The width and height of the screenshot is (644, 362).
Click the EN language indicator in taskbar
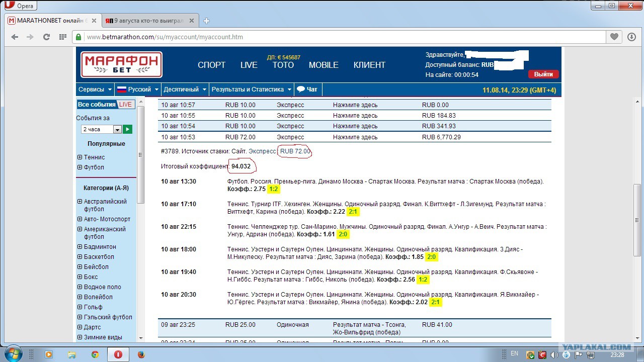[x=514, y=353]
